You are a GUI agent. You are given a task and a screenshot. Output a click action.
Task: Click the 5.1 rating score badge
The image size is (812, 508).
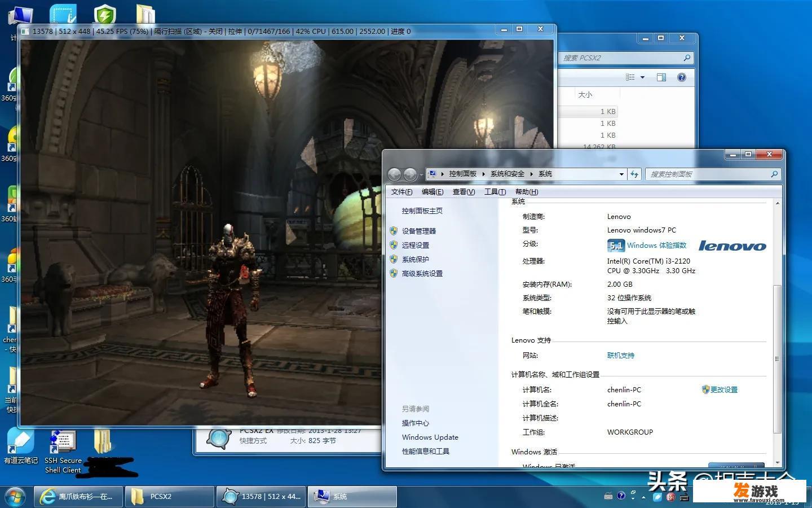pyautogui.click(x=616, y=246)
